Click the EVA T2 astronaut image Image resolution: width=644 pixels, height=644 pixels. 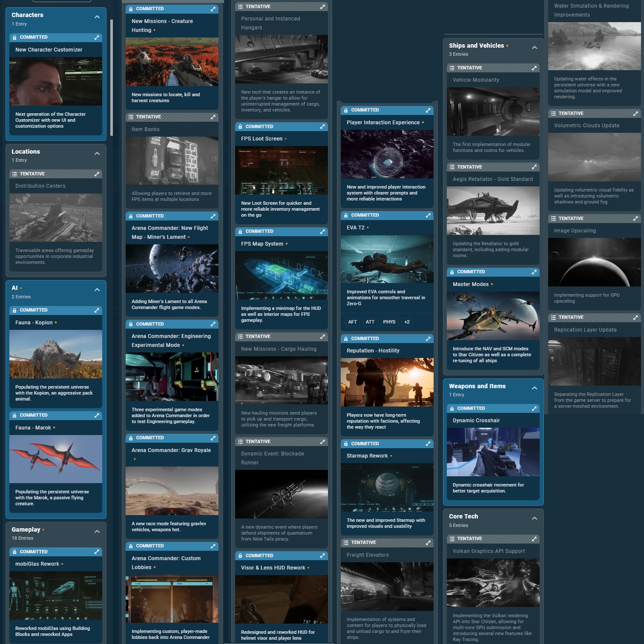click(387, 259)
